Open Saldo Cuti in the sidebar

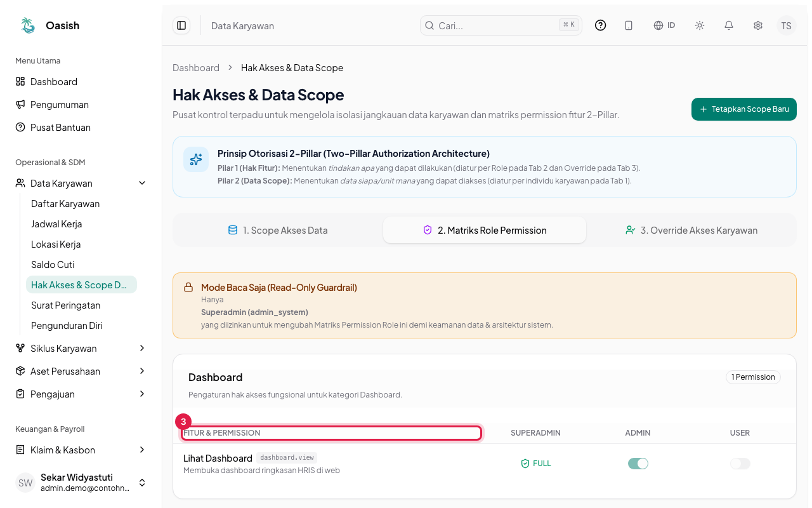(81, 265)
